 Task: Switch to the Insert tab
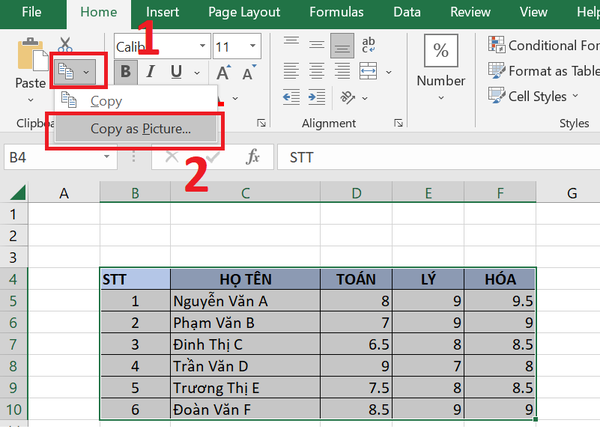coord(162,12)
